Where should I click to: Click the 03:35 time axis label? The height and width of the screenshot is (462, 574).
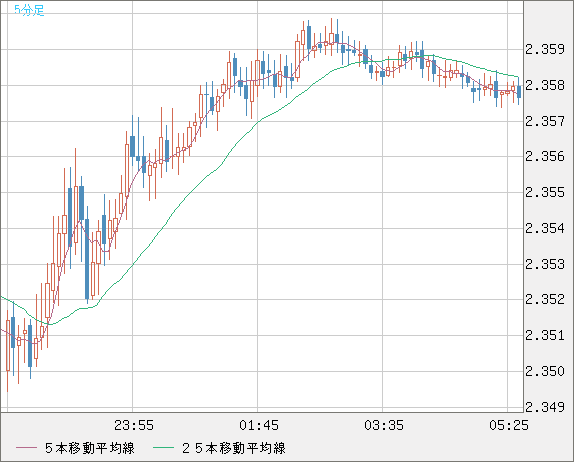click(384, 425)
